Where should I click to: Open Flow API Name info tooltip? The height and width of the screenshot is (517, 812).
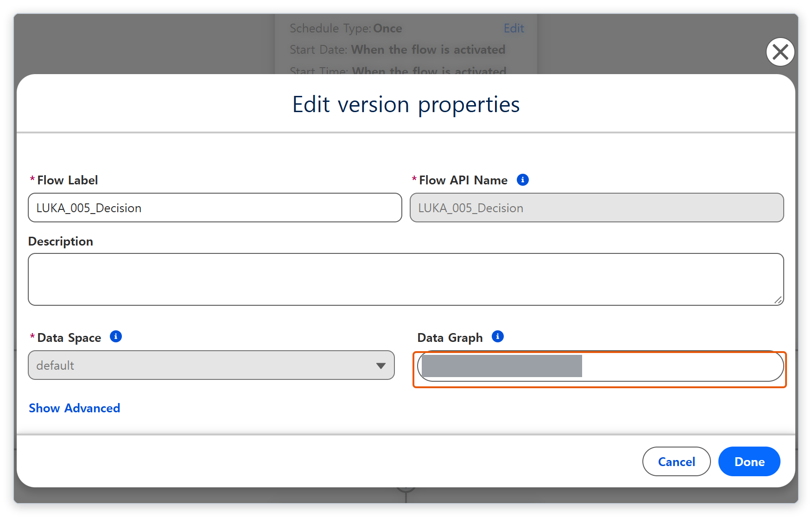tap(523, 180)
